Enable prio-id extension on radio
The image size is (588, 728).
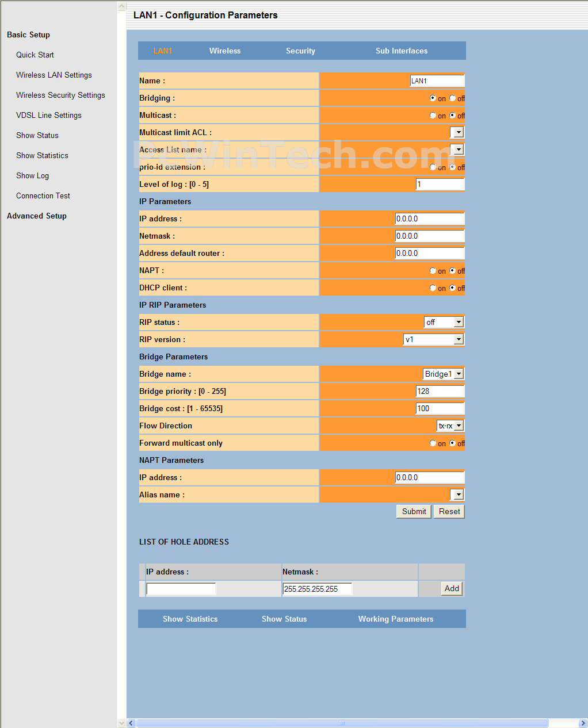[x=433, y=167]
